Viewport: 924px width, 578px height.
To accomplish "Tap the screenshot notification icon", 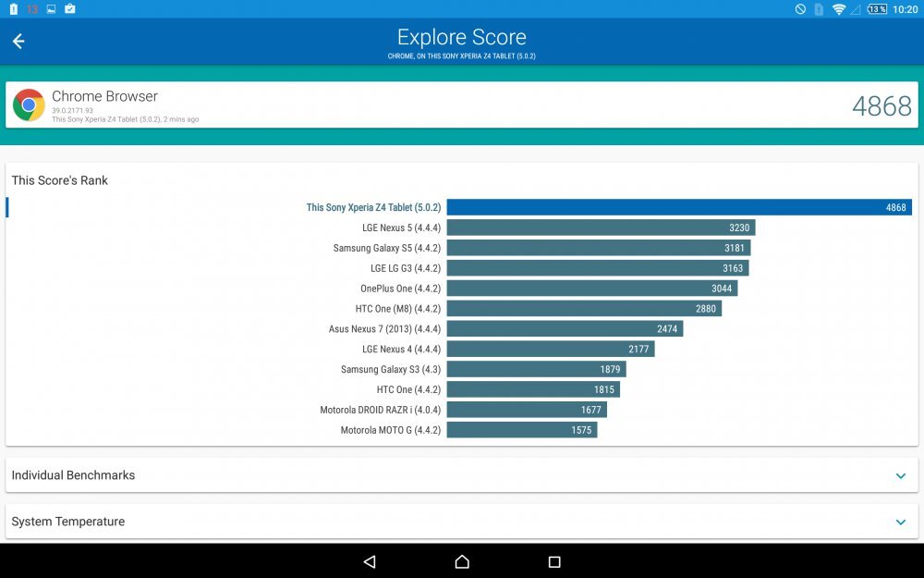I will coord(52,8).
